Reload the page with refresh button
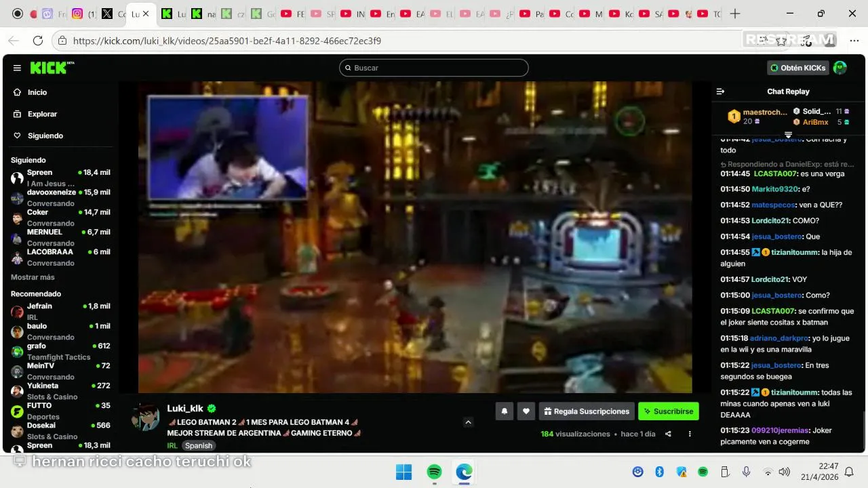Viewport: 868px width, 488px height. 38,41
